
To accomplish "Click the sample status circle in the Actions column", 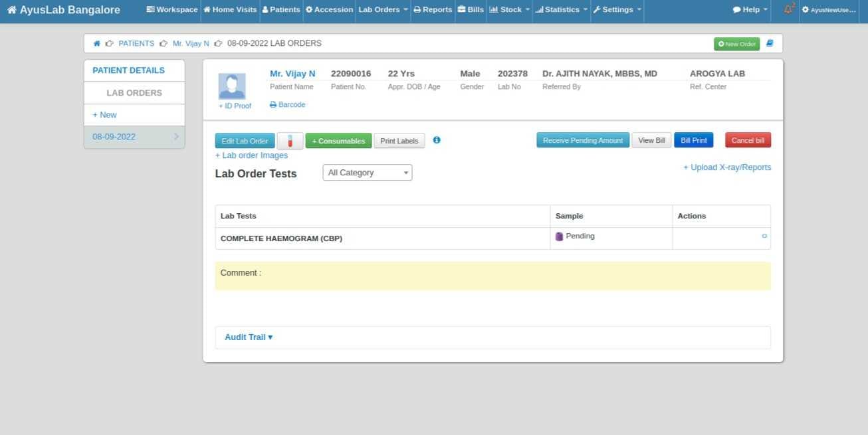I will click(764, 236).
